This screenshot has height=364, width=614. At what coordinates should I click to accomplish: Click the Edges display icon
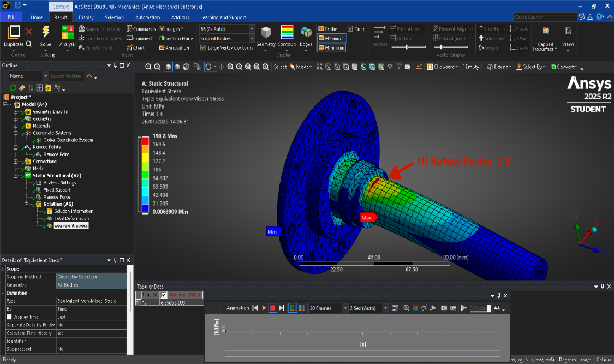(306, 33)
